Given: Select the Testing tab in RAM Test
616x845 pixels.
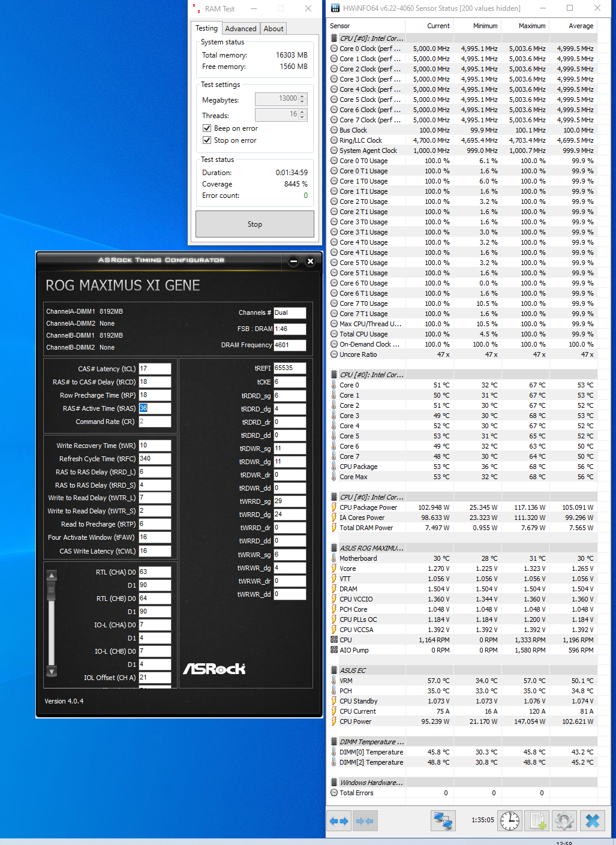Looking at the screenshot, I should click(x=206, y=28).
